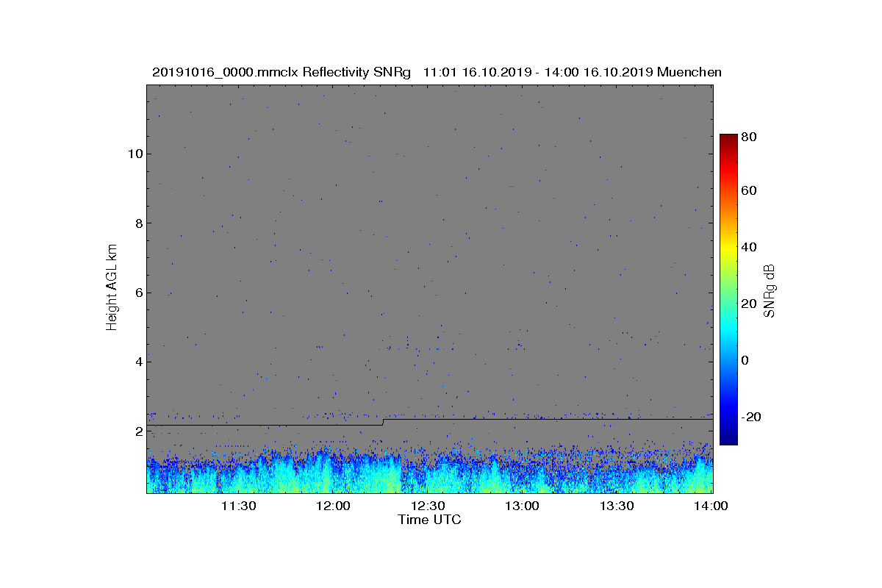The height and width of the screenshot is (588, 882).
Task: Click the 12:00 time tick label
Action: 334,506
